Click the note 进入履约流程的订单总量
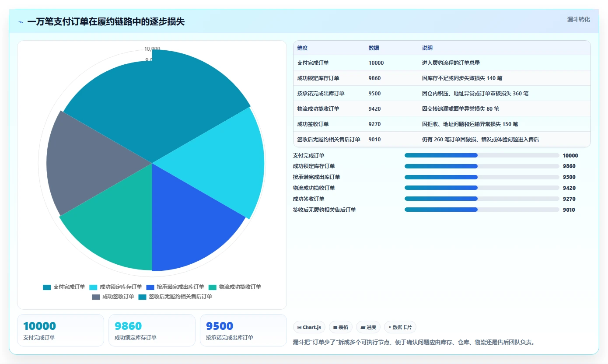Image resolution: width=608 pixels, height=364 pixels. (x=451, y=63)
